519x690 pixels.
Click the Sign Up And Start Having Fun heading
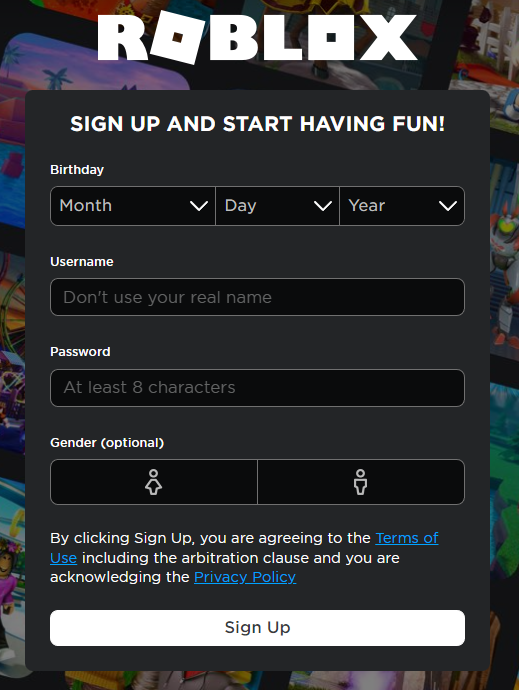point(258,124)
